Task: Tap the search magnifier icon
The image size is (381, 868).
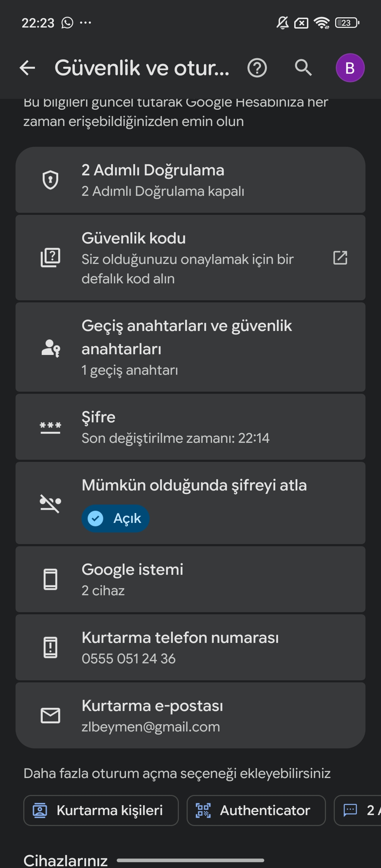Action: click(303, 68)
